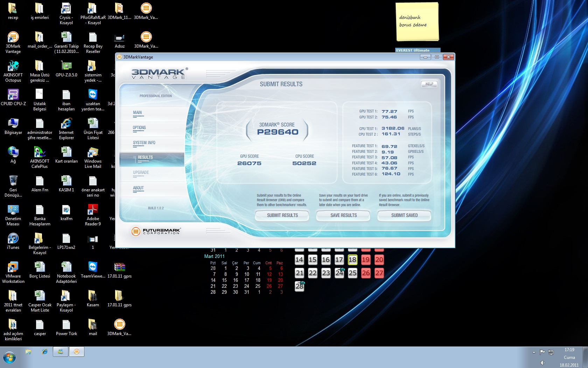Open the Action Center flag tray icon
This screenshot has height=368, width=588.
(542, 352)
